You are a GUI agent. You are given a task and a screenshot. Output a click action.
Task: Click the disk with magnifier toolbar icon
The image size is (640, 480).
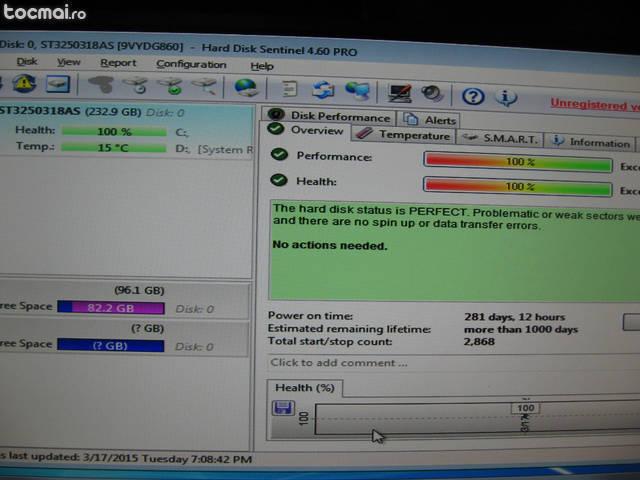tap(204, 87)
